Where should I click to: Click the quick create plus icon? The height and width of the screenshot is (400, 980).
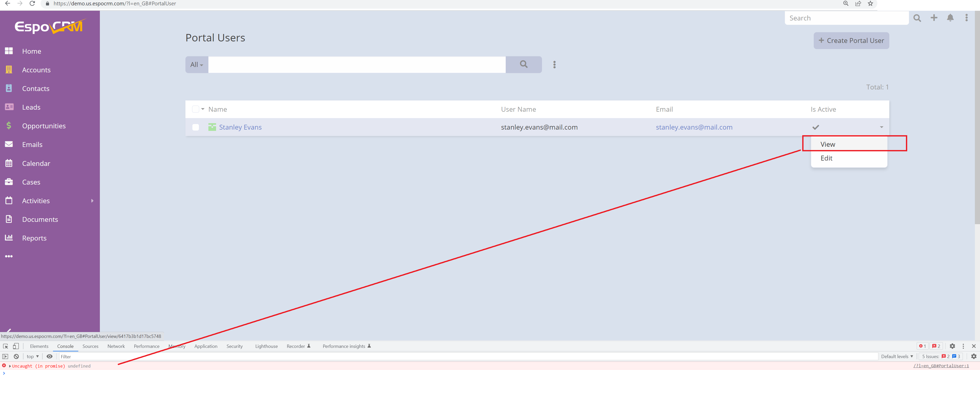[x=934, y=18]
